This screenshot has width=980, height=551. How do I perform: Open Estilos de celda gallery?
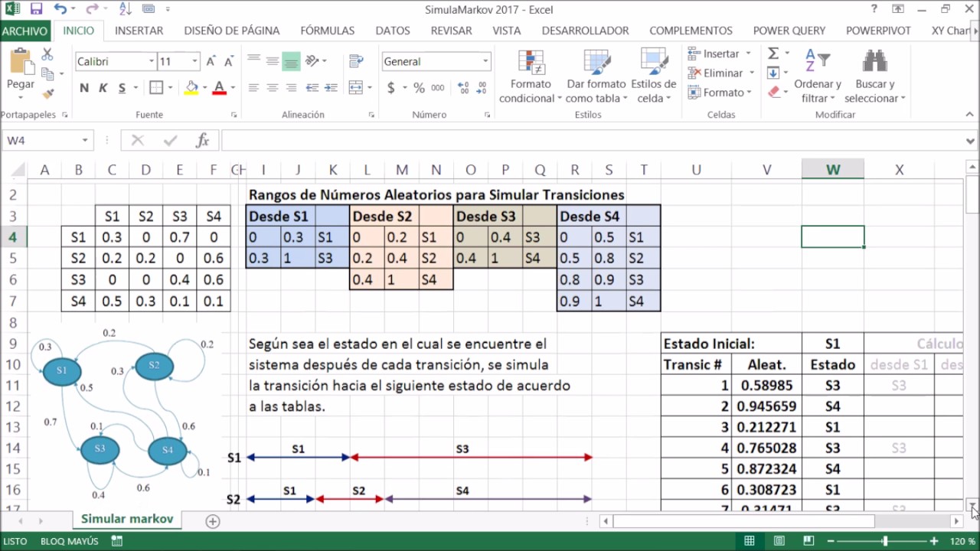click(x=654, y=77)
